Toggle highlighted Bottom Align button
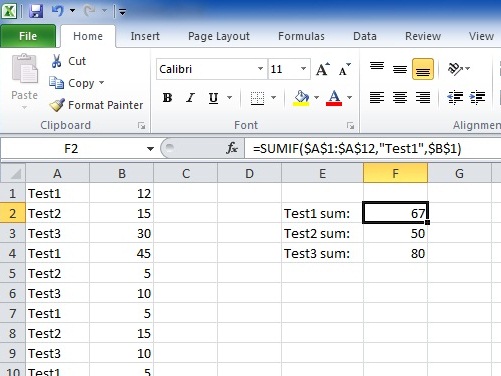Viewport: 501px width, 376px height. pos(423,69)
